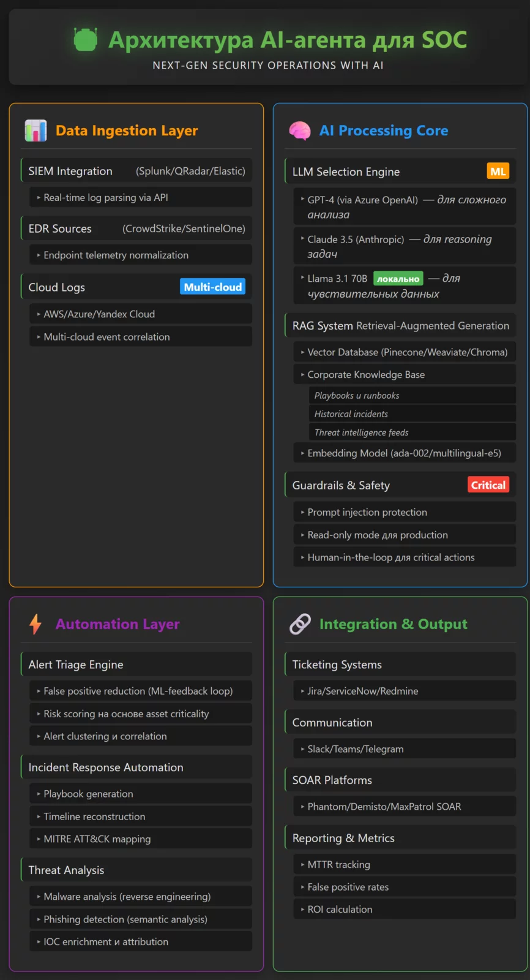
Task: Click 'Malware analysis (reverse engineering)' item
Action: [x=141, y=897]
